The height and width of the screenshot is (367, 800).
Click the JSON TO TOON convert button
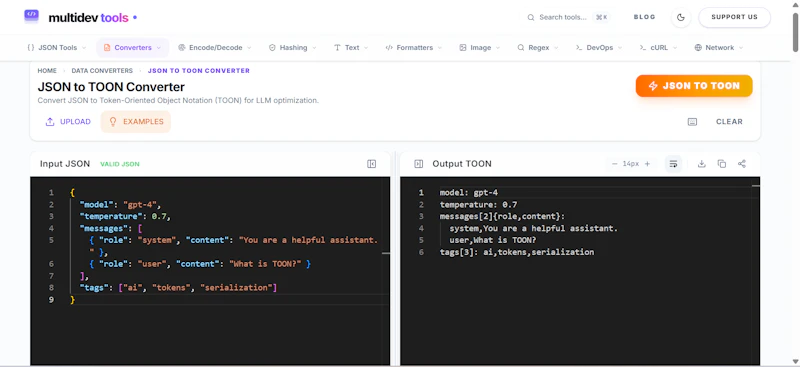(694, 86)
